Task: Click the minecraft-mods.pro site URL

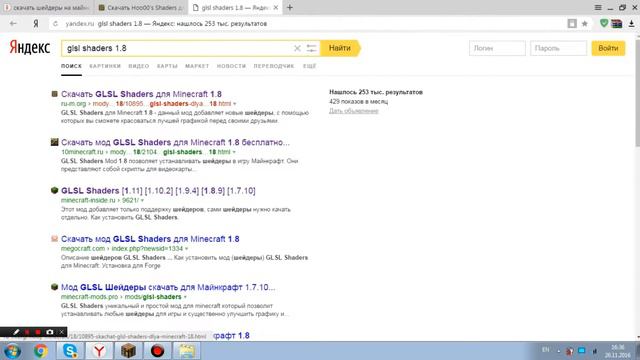Action: coord(89,297)
